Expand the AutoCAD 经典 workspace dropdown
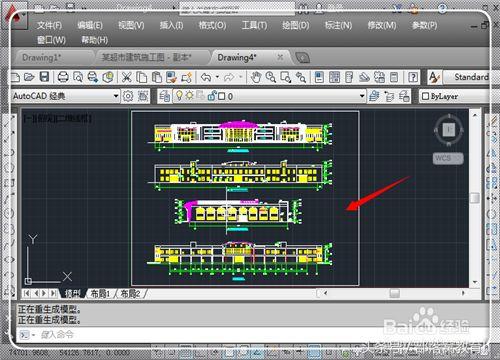Viewport: 500px width, 360px height. pos(116,96)
